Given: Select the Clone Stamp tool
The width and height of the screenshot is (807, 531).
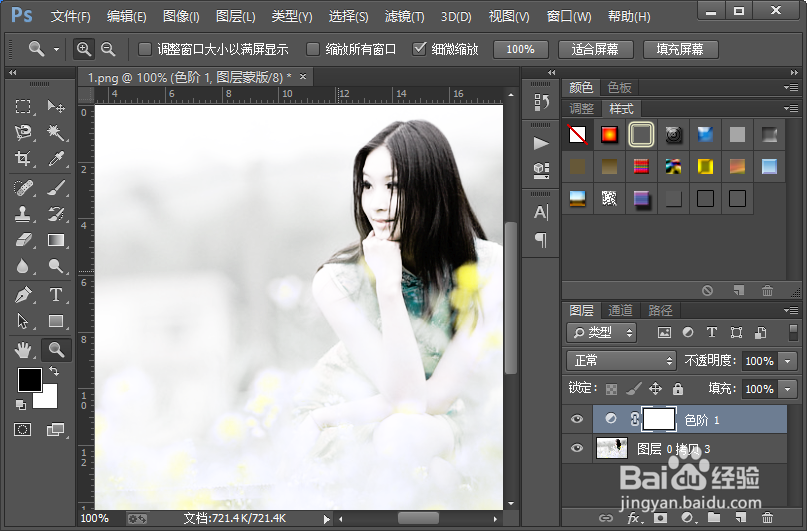Looking at the screenshot, I should (x=23, y=214).
